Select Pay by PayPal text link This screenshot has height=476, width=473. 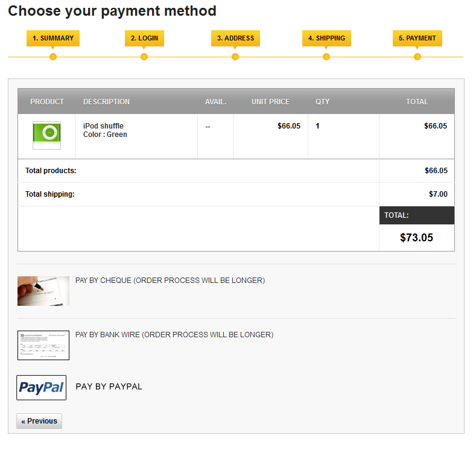pyautogui.click(x=109, y=387)
